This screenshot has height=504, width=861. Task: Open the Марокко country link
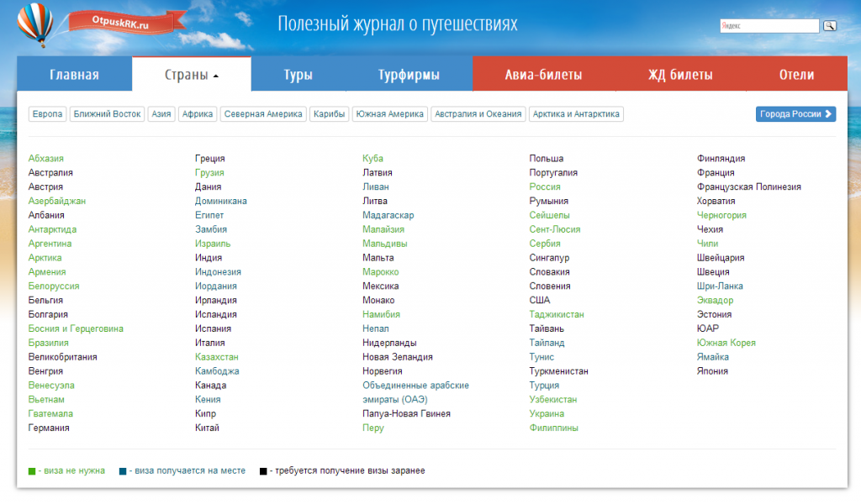[381, 272]
